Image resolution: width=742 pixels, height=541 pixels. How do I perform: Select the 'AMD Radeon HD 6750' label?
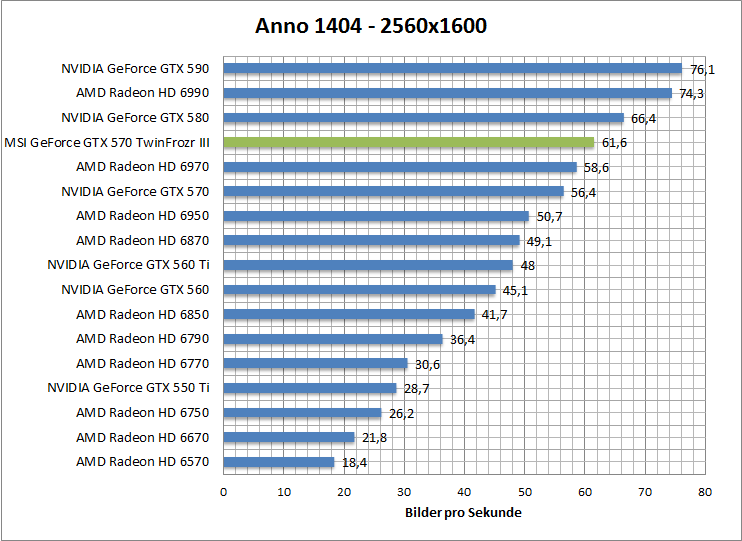tap(142, 412)
